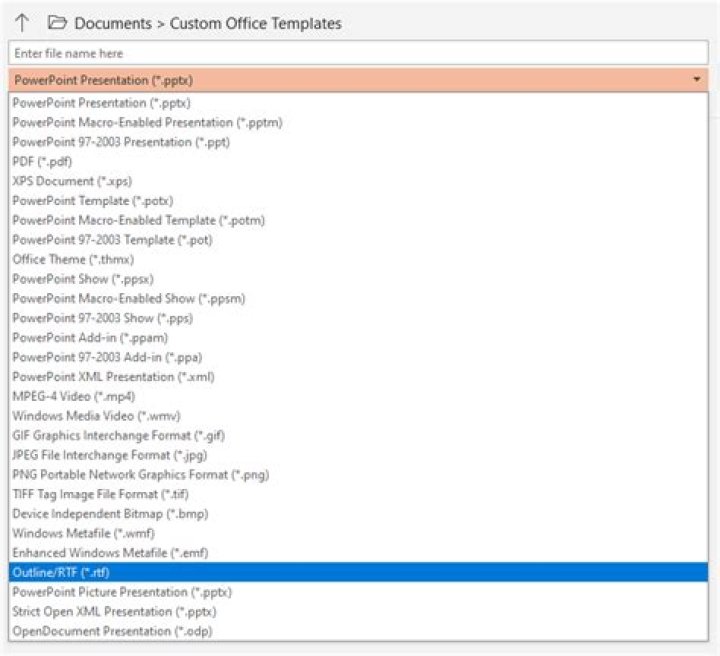The width and height of the screenshot is (720, 656).
Task: Select PowerPoint 97-2003 Template (*.pot)
Action: tap(358, 240)
